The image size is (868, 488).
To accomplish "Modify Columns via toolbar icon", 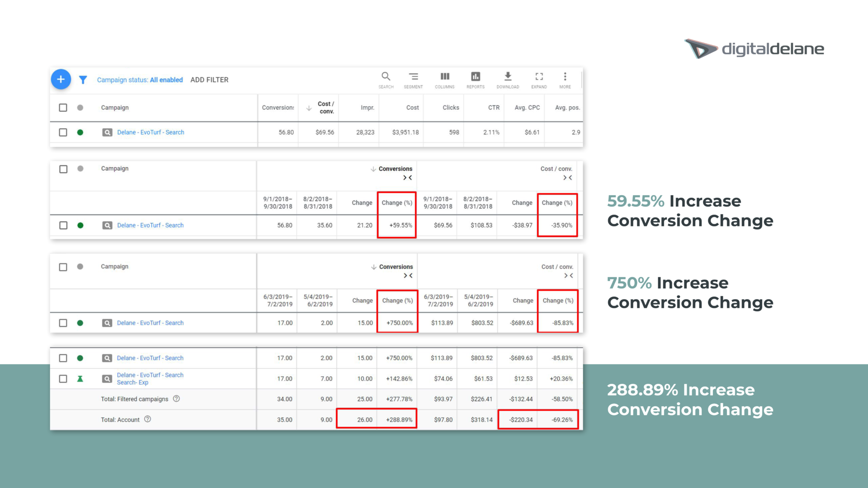I will [445, 80].
